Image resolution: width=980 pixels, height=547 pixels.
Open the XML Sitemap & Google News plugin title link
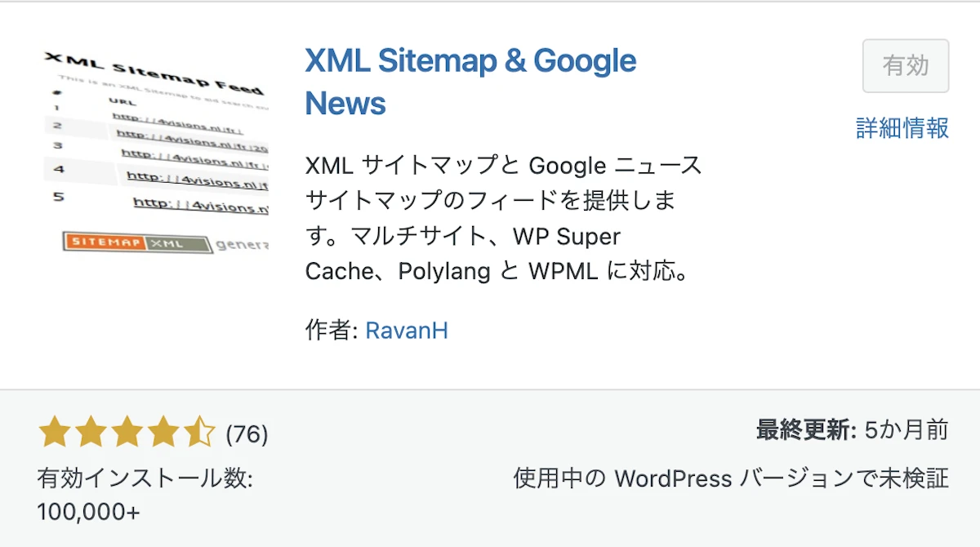pyautogui.click(x=470, y=82)
